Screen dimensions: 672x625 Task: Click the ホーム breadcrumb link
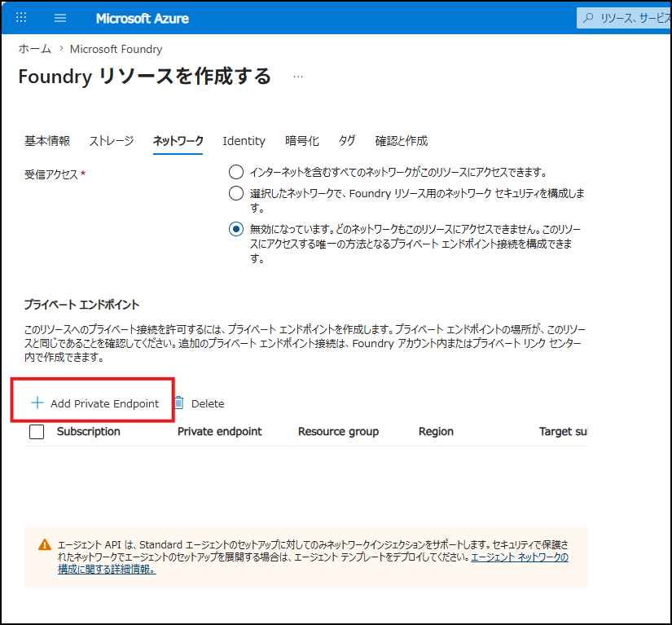[35, 49]
